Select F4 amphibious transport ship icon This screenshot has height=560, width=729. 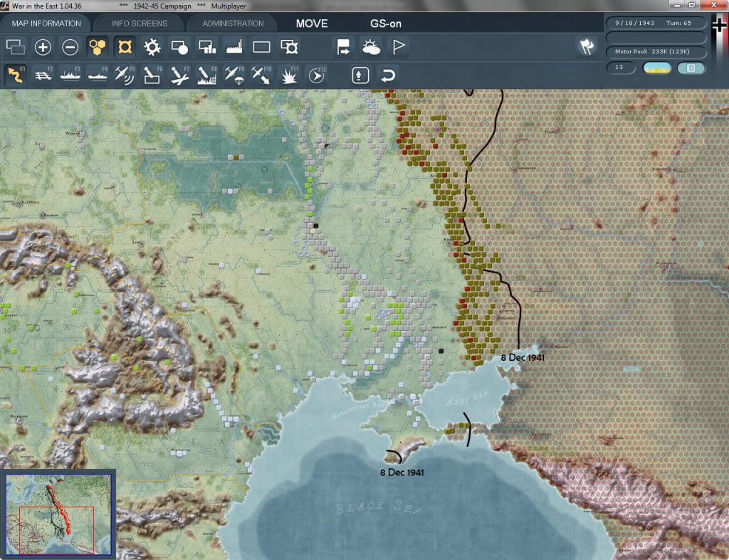(x=98, y=75)
